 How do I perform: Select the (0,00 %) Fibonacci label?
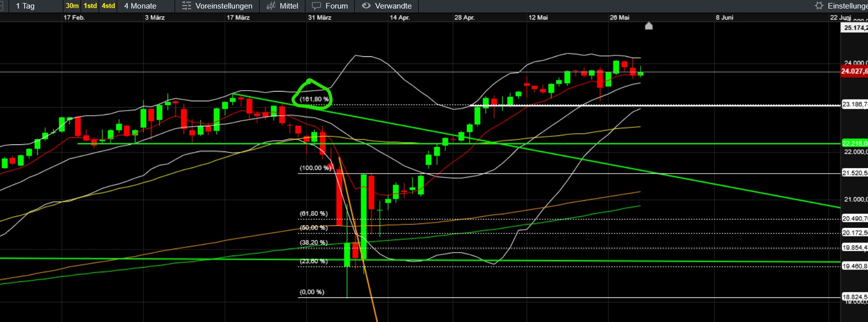[x=312, y=292]
